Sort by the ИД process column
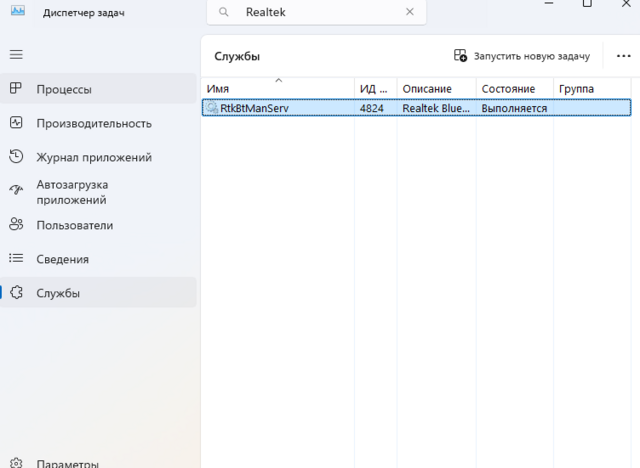 point(373,89)
